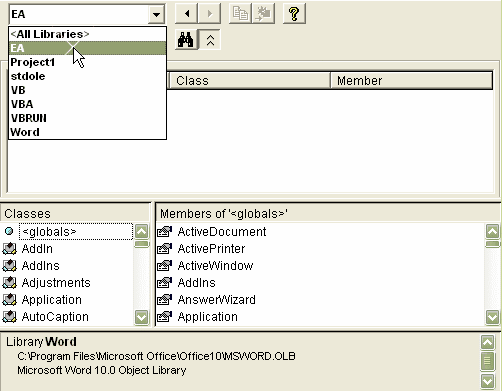
Task: Click the Class column header
Action: pos(249,80)
